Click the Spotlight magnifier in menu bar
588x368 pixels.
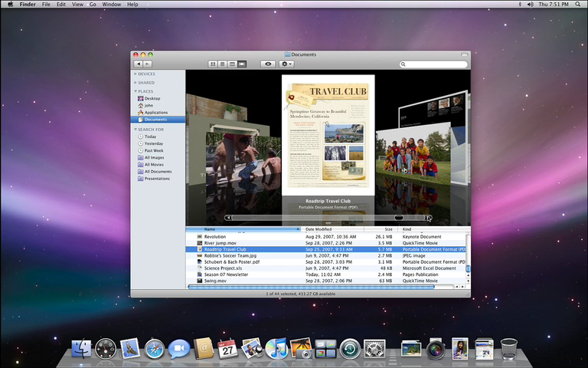(578, 4)
